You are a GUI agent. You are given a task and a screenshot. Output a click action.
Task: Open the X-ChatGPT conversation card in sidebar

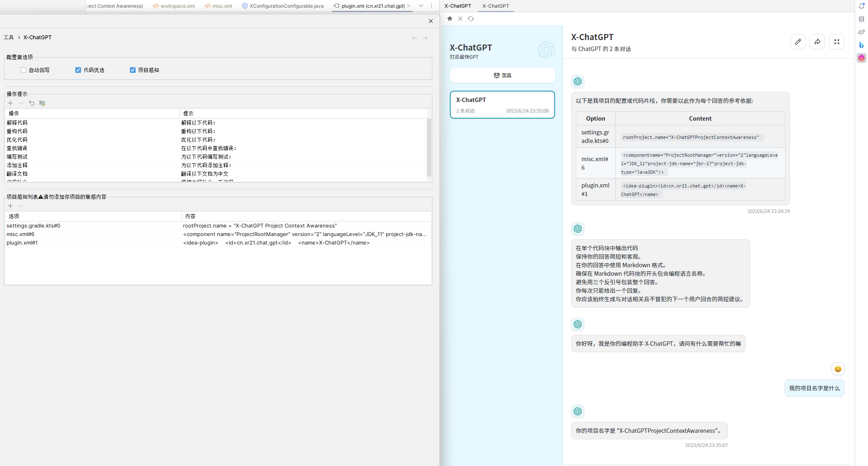tap(502, 105)
